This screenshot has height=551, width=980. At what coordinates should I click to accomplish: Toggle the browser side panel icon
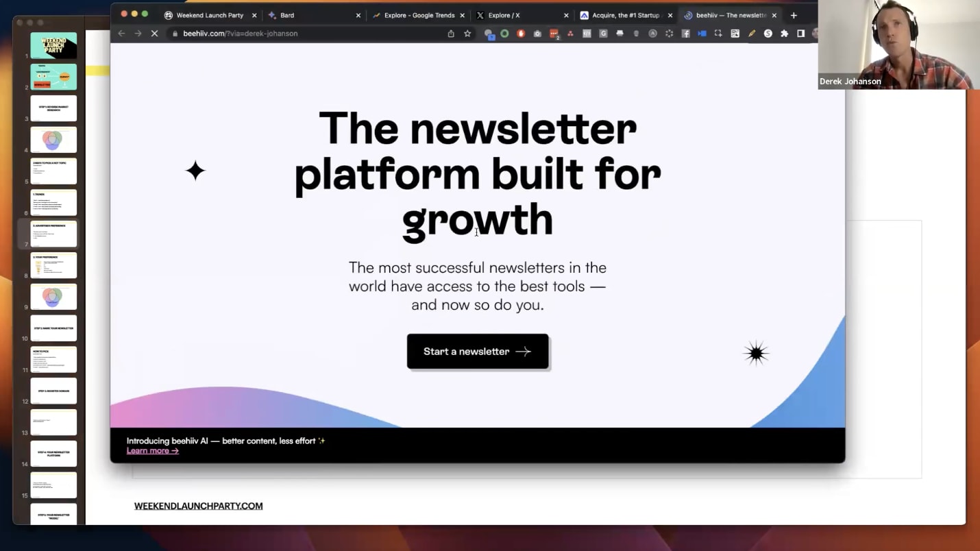pos(800,34)
